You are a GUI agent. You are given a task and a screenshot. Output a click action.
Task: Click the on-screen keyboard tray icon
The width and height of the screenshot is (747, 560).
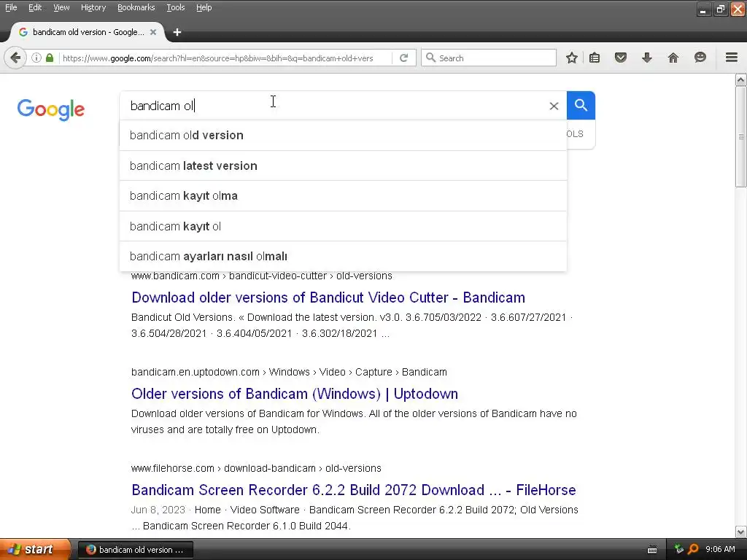tap(652, 550)
